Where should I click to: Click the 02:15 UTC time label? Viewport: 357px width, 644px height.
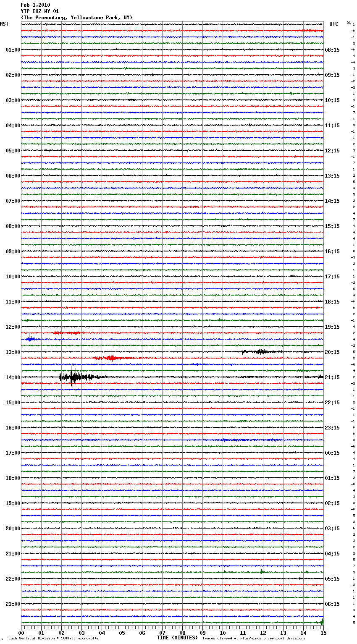(x=332, y=503)
